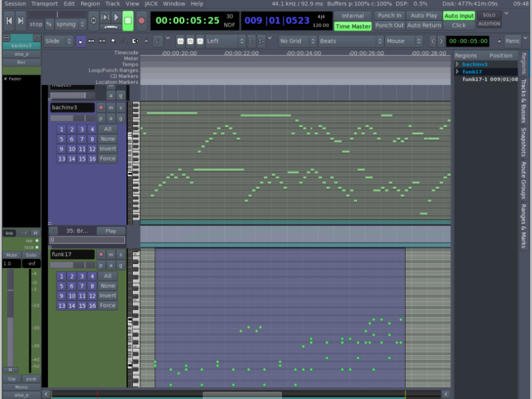Adjust the funk17 track gain slider

click(72, 265)
